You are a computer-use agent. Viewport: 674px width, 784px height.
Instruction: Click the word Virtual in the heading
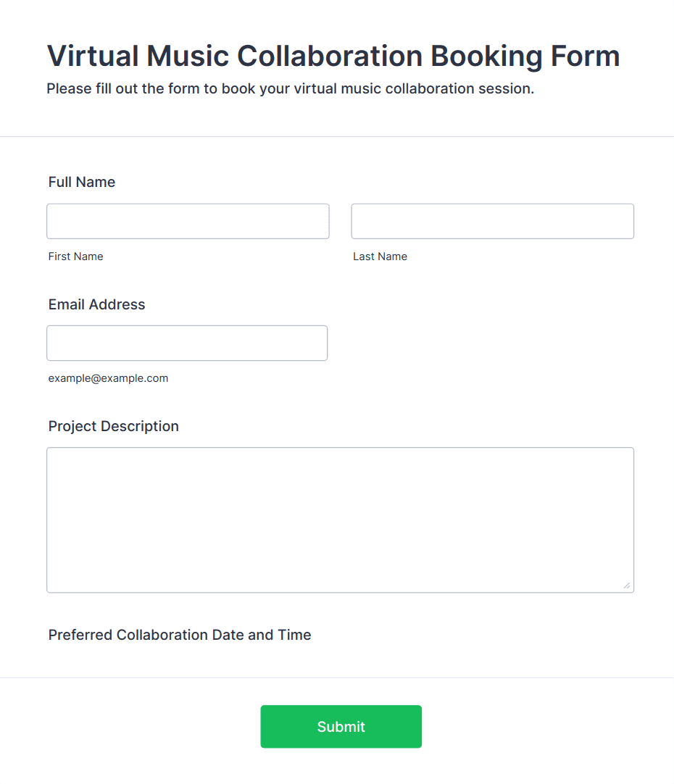tap(92, 56)
